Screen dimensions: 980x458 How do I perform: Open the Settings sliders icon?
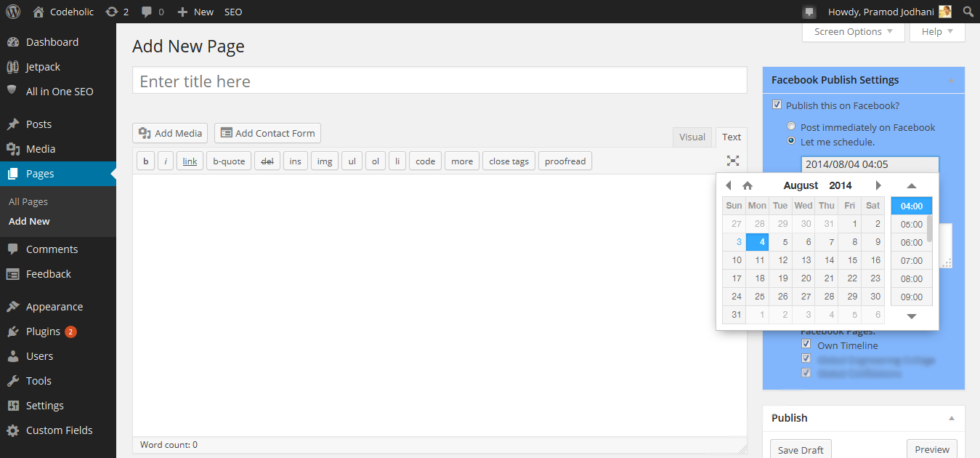(12, 406)
